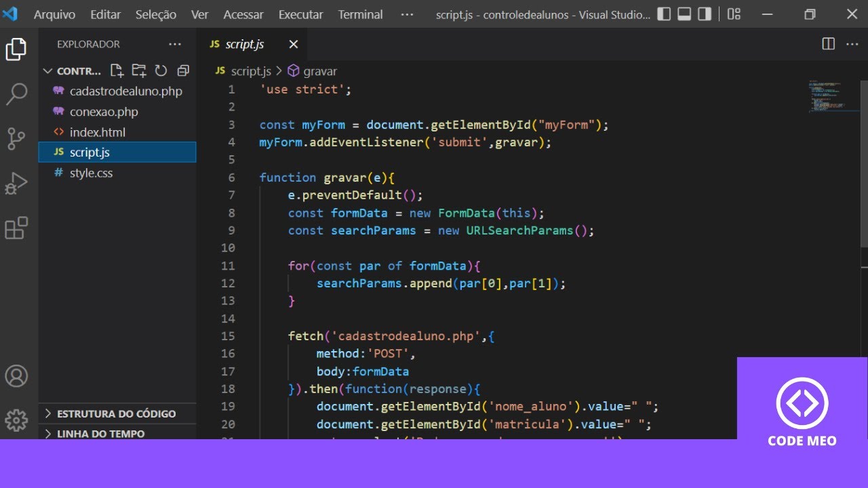Screen dimensions: 868x488
Task: Open the Acessar menu
Action: click(243, 14)
